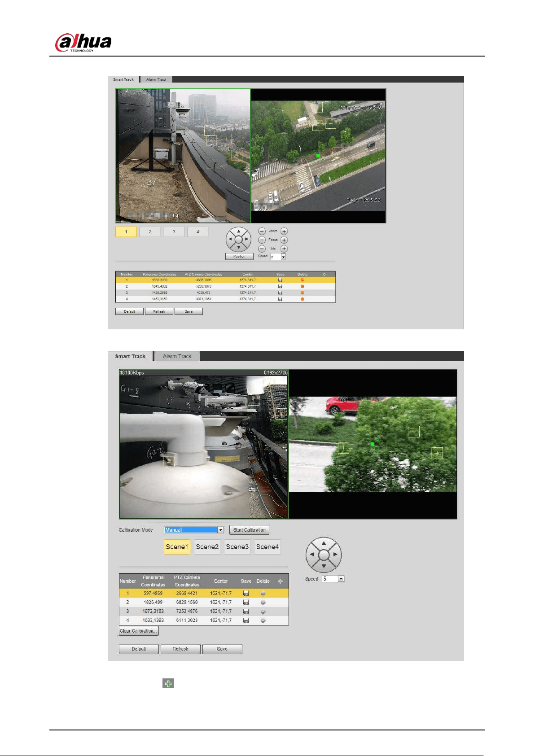Click Start Calibration

coord(249,530)
